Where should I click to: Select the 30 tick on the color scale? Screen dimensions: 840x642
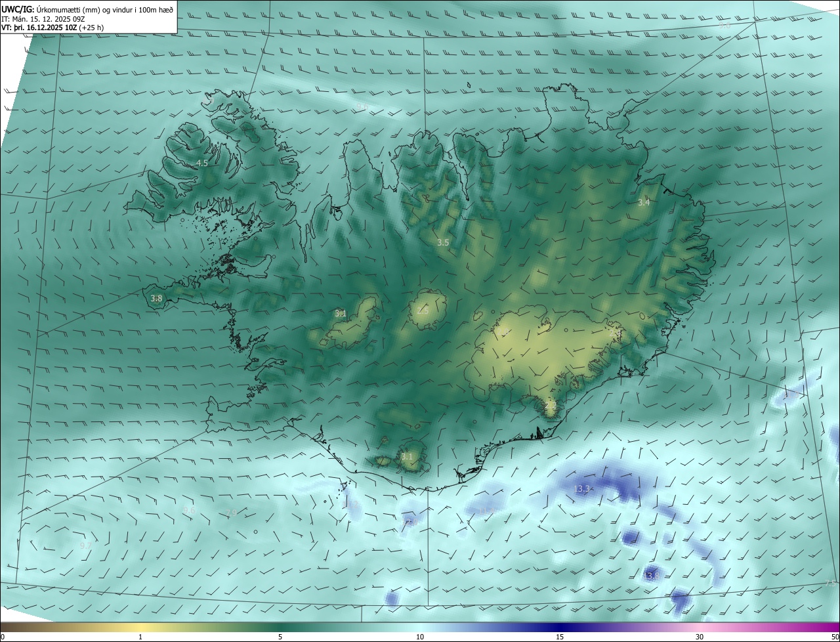700,637
